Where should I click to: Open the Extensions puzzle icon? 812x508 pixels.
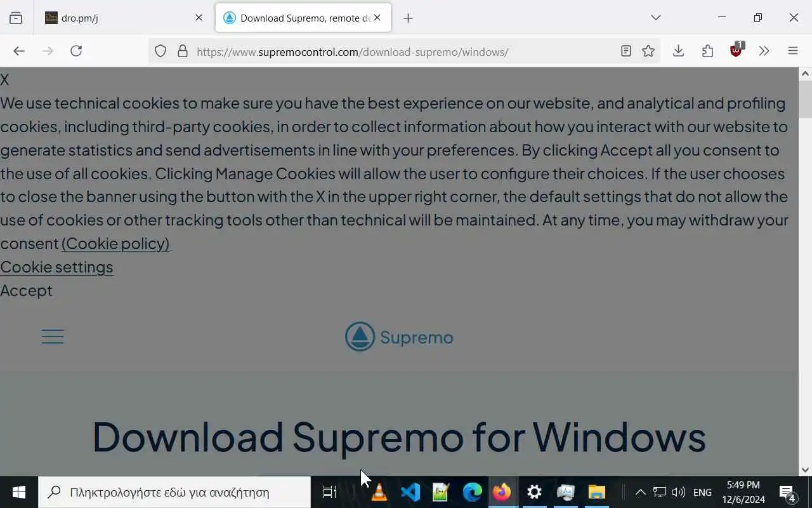(707, 51)
